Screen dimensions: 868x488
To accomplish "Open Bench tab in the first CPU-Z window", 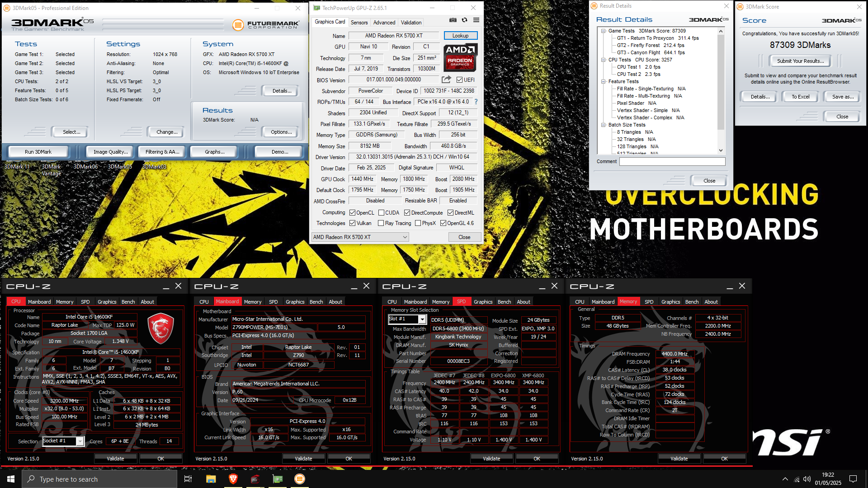I will 128,302.
